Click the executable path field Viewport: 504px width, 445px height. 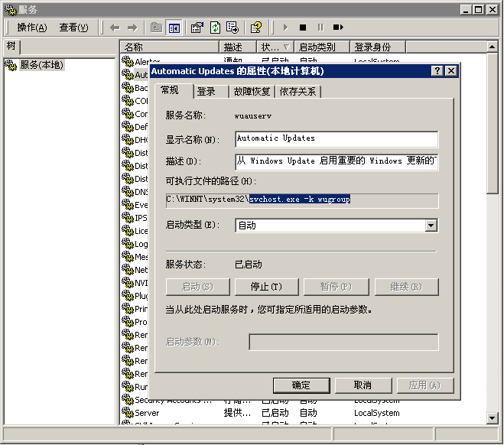pyautogui.click(x=302, y=200)
